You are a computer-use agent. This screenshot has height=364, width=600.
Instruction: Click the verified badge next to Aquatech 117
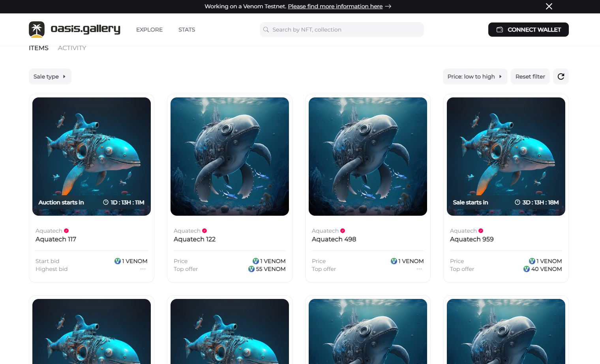[66, 231]
